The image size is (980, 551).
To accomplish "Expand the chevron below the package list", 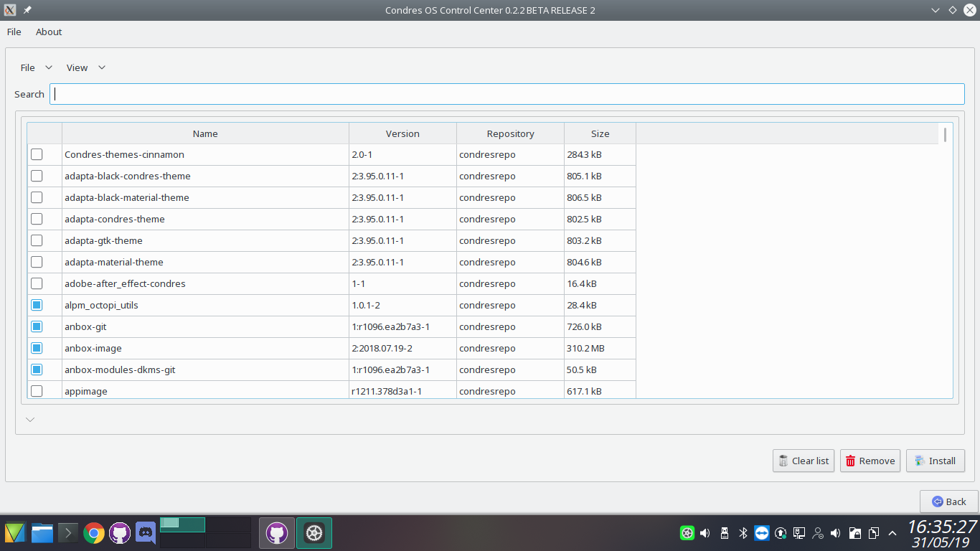I will 30,420.
